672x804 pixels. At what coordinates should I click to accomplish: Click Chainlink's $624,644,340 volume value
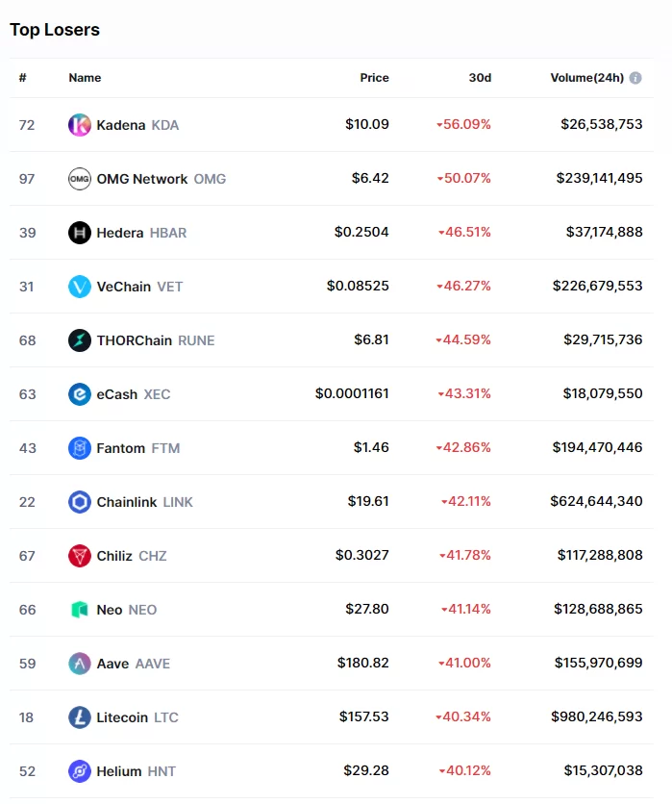point(599,502)
